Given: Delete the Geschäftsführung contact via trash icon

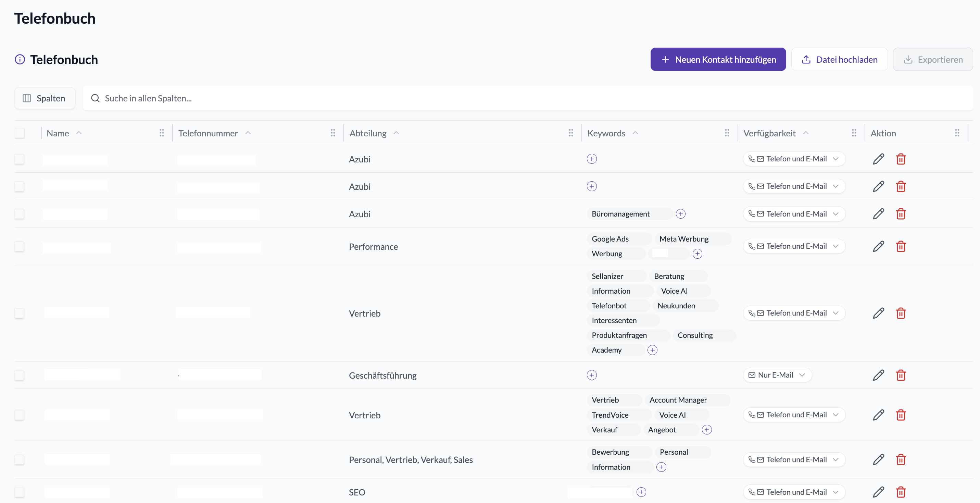Looking at the screenshot, I should pyautogui.click(x=901, y=375).
